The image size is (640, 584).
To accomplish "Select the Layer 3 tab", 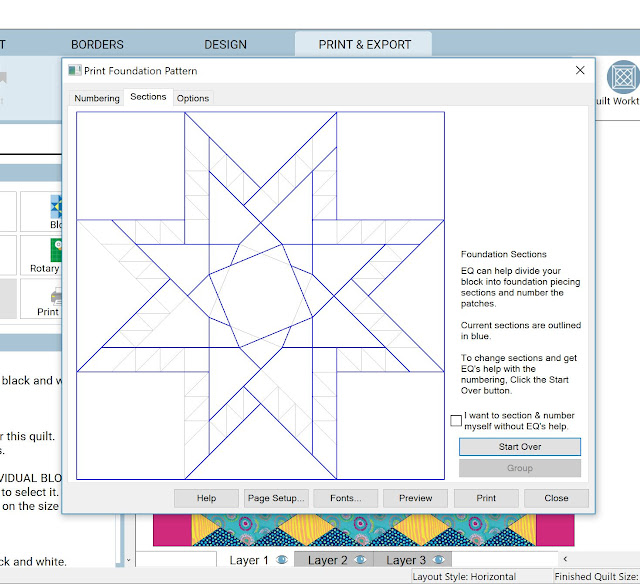I will click(x=413, y=560).
